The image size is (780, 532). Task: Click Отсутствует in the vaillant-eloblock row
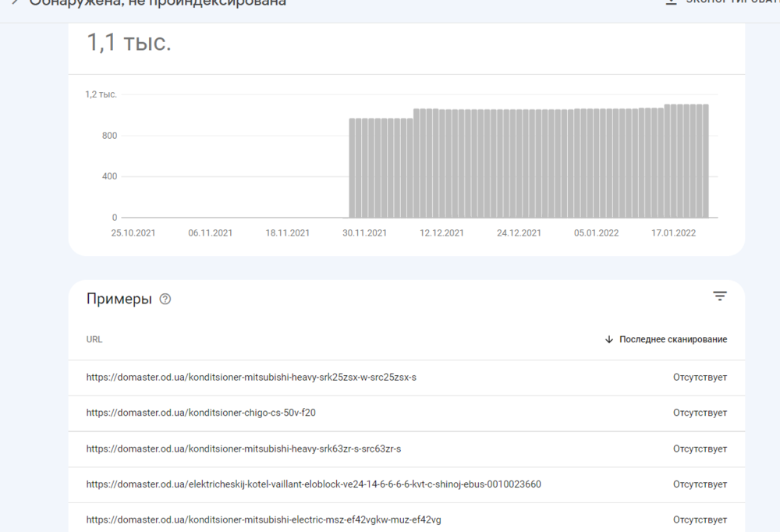pos(700,484)
